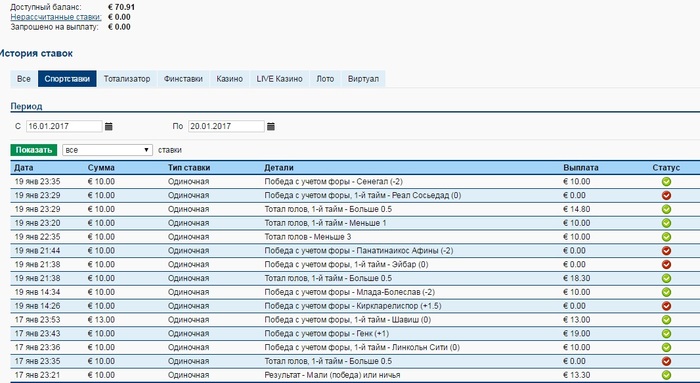This screenshot has width=700, height=383.
Task: Click bet details for Генк (+1)
Action: [326, 334]
